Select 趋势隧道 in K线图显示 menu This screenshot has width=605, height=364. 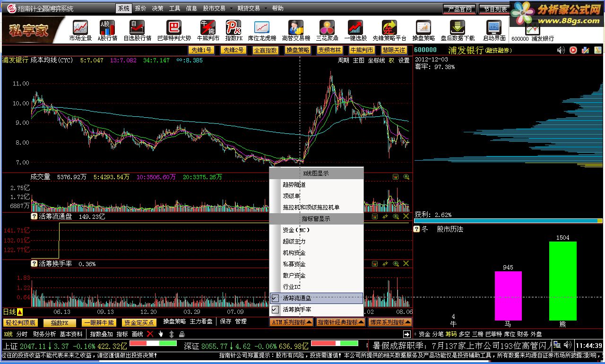pyautogui.click(x=316, y=185)
